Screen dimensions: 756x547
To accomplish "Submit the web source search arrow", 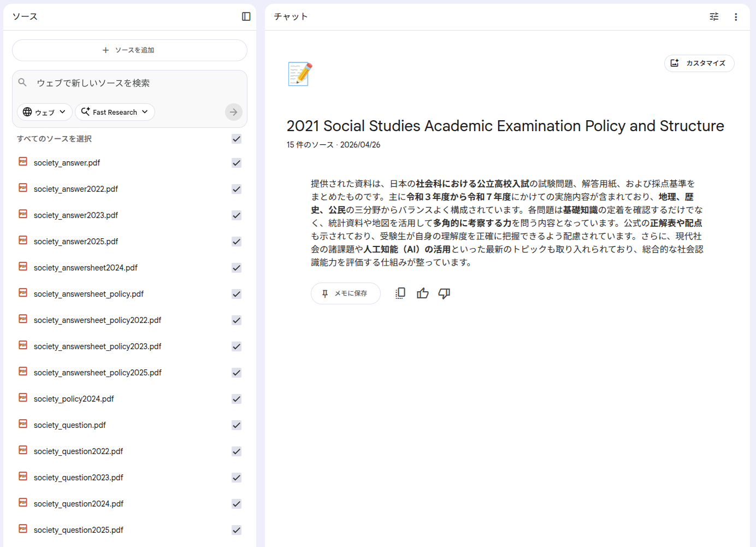I will [233, 112].
